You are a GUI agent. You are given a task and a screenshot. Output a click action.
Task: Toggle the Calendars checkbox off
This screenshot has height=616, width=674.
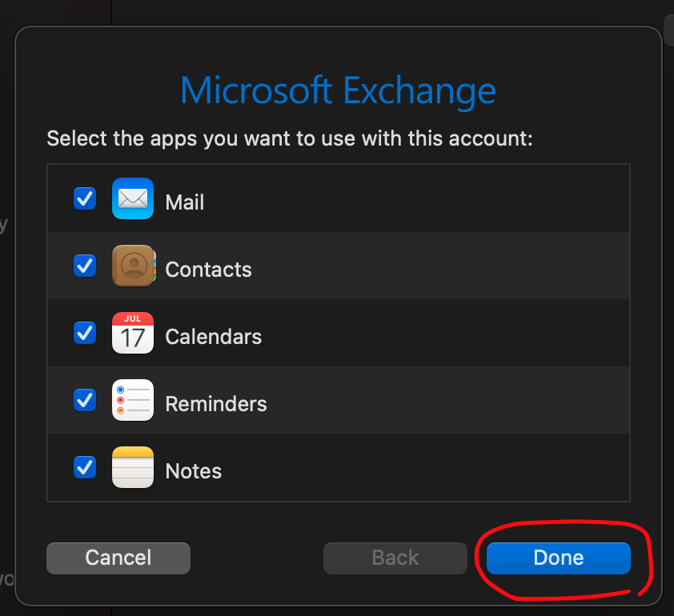tap(85, 333)
